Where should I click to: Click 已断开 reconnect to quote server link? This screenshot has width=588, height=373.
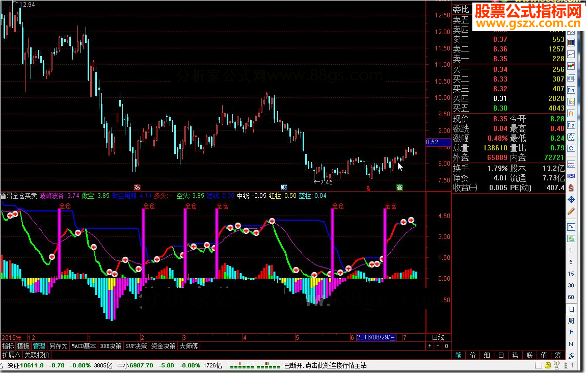coord(326,365)
